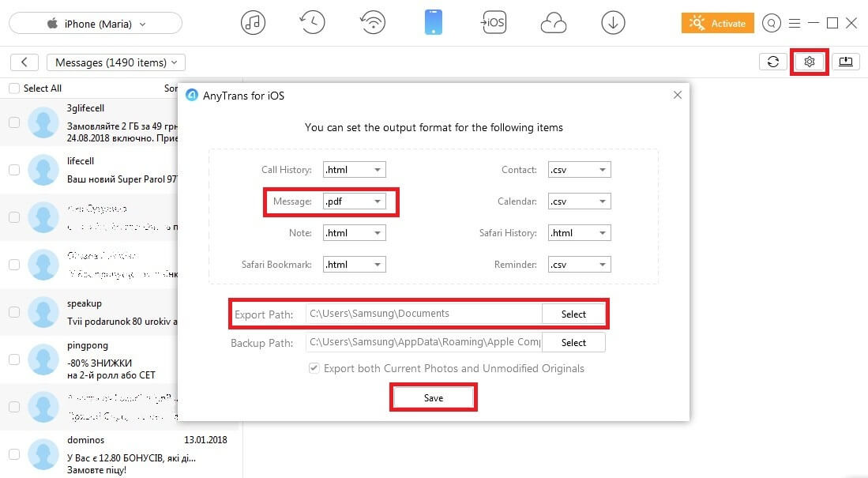Click the export to computer icon
The image size is (868, 478).
coord(846,62)
